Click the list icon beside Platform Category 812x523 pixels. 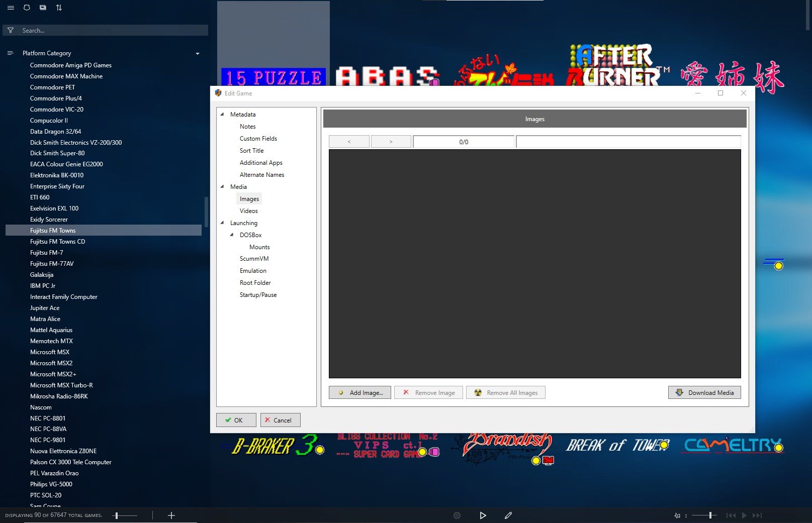[x=10, y=53]
